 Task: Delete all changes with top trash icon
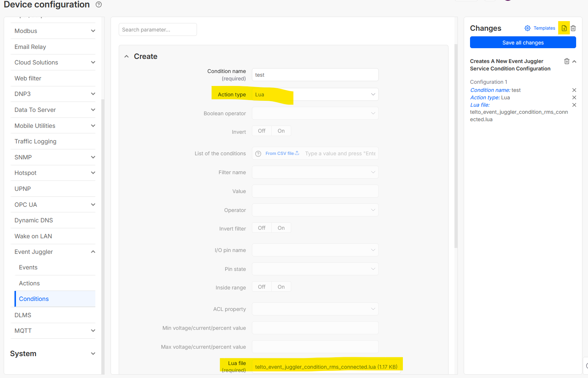click(x=573, y=28)
